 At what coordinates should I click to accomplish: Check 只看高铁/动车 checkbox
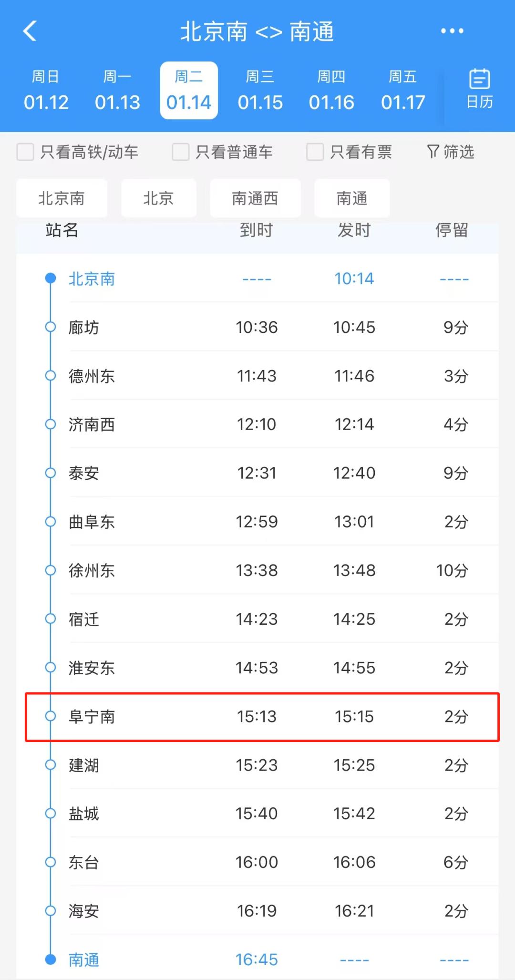26,152
